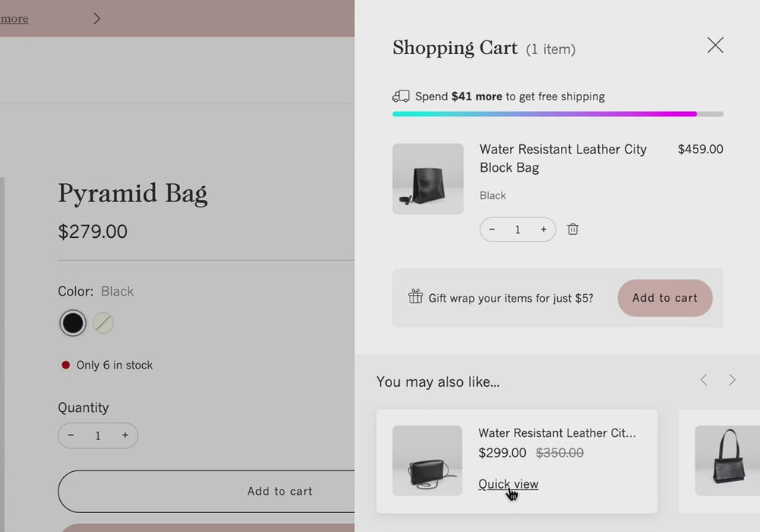Select the unavailable beige color swatch
Viewport: 760px width, 532px height.
(x=103, y=323)
